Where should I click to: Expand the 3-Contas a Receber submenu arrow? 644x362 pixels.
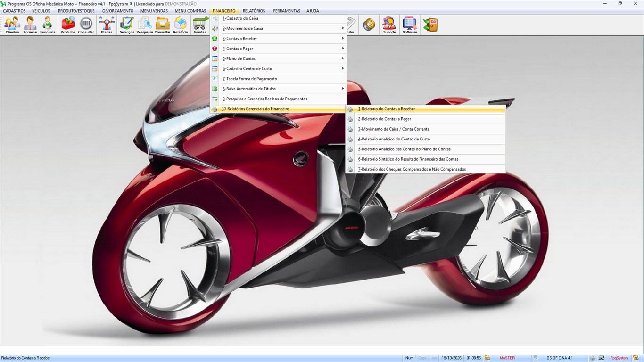(x=343, y=39)
